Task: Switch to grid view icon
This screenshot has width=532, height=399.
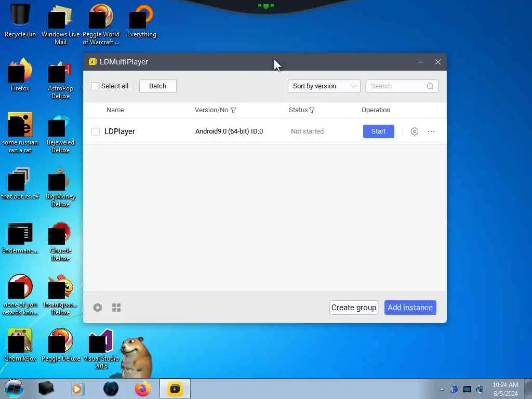Action: [116, 308]
